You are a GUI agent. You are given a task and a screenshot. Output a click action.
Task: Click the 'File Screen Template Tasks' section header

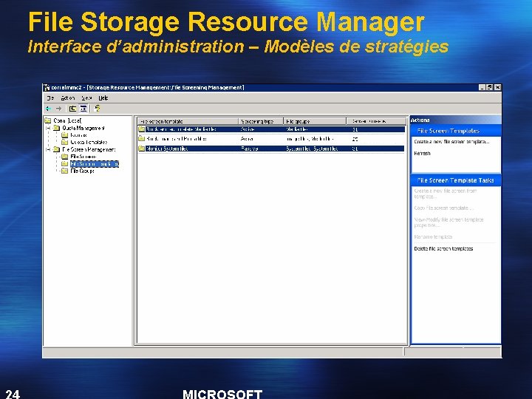456,180
